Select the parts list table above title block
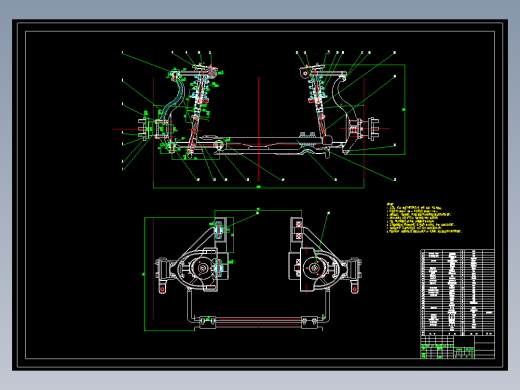The width and height of the screenshot is (520, 390). tap(457, 292)
